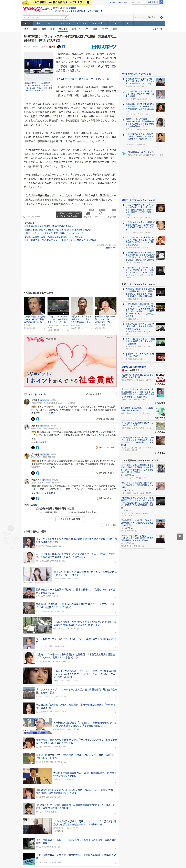The height and width of the screenshot is (868, 186).
Task: Open settings via the gear icon
Action: [x=161, y=18]
